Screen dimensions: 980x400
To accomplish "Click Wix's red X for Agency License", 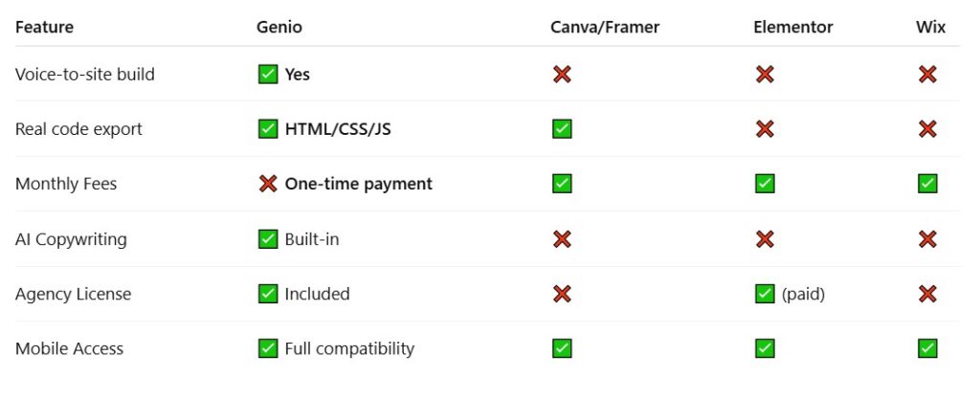I will pos(927,294).
